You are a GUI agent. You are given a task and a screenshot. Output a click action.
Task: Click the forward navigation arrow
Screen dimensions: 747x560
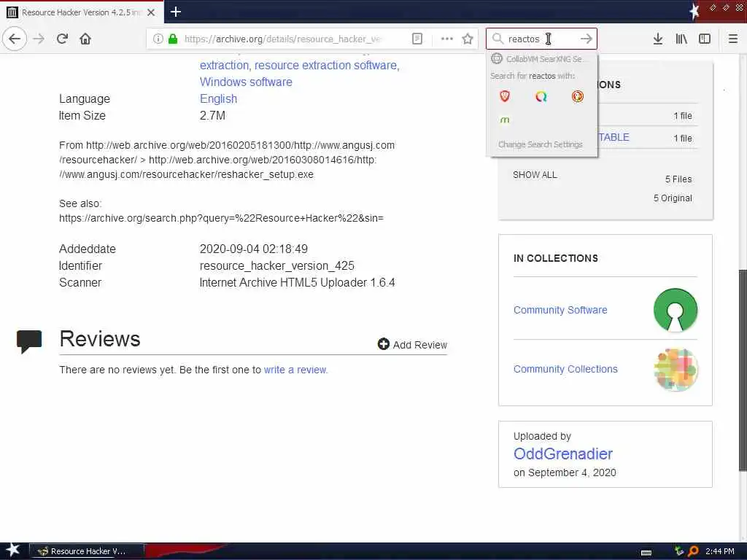(39, 39)
